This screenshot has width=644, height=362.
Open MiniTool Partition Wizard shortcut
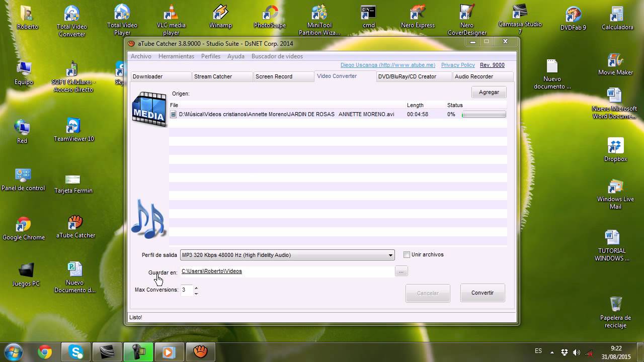319,20
